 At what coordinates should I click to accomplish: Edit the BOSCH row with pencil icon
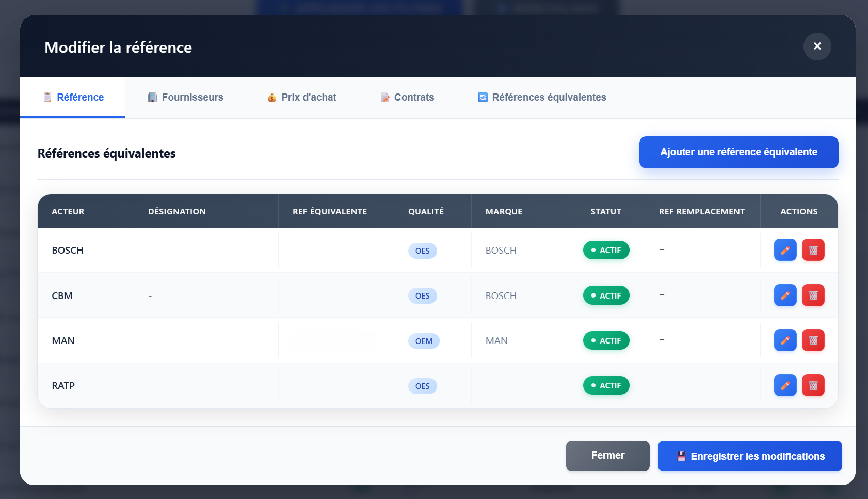[785, 250]
